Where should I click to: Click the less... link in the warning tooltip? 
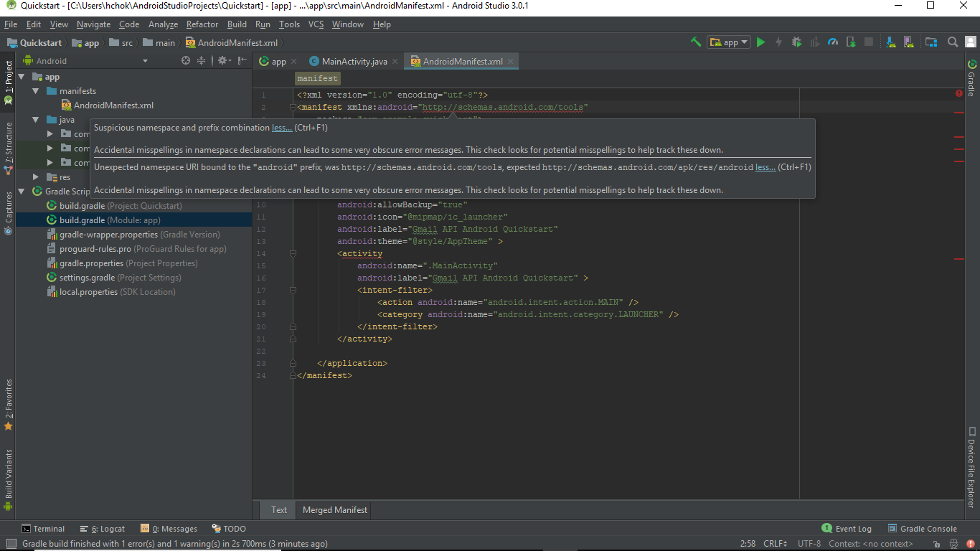click(281, 127)
